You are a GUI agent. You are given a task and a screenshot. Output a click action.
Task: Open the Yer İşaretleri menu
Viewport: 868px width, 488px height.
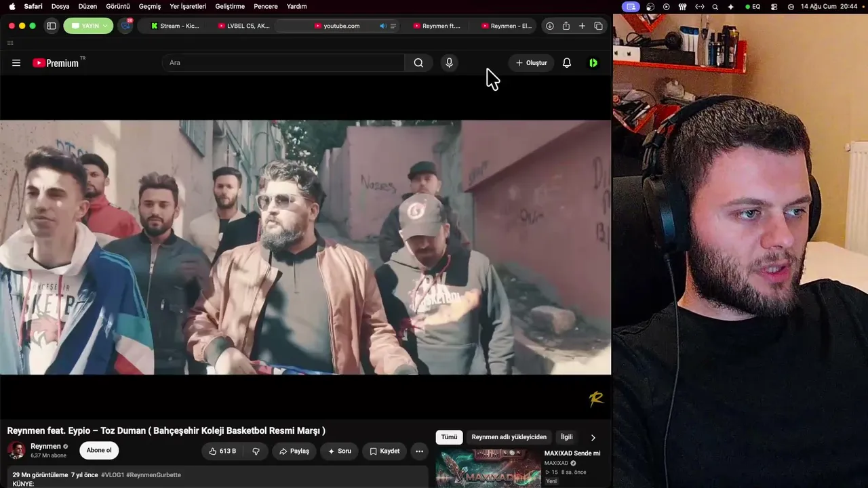(188, 7)
